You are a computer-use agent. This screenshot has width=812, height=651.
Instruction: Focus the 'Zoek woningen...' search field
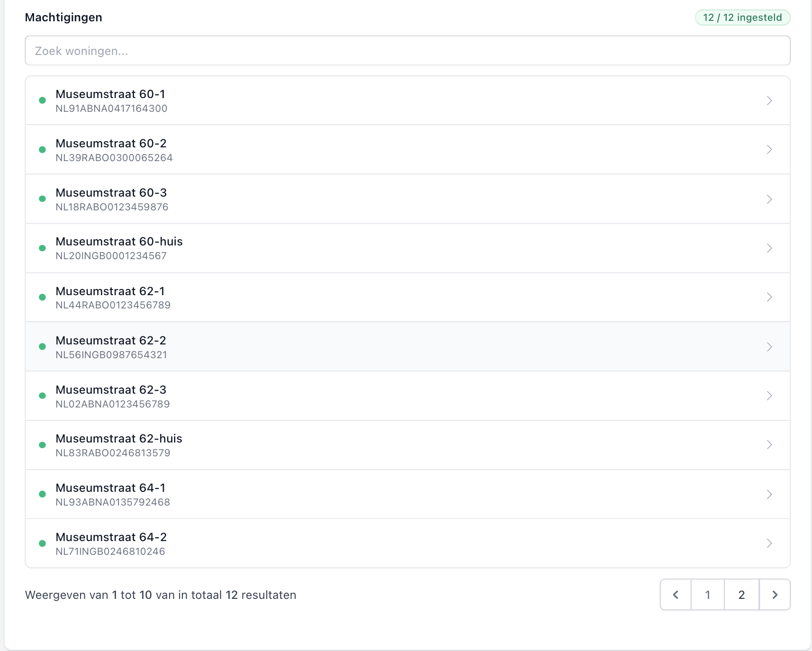(407, 51)
